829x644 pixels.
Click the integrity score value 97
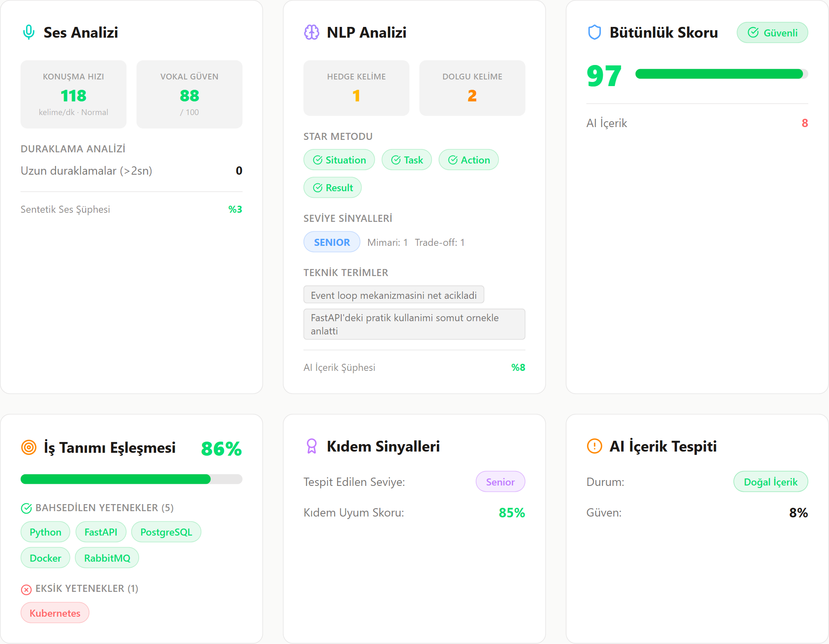[604, 76]
